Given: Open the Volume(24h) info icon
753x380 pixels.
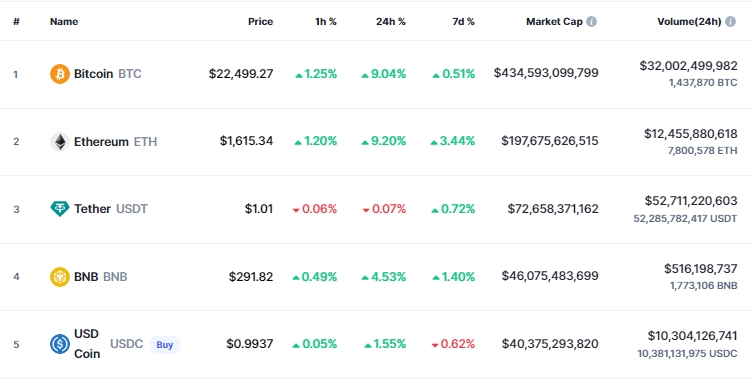Looking at the screenshot, I should [x=730, y=22].
